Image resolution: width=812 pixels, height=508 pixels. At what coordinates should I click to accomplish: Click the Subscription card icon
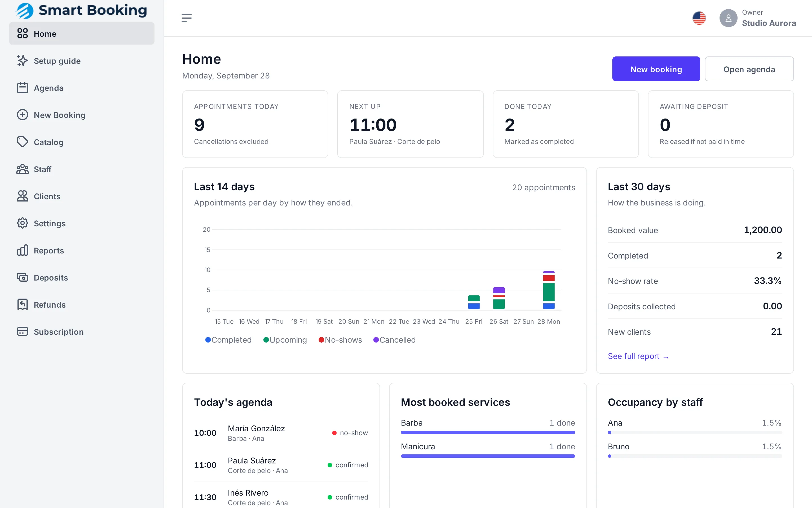(23, 332)
